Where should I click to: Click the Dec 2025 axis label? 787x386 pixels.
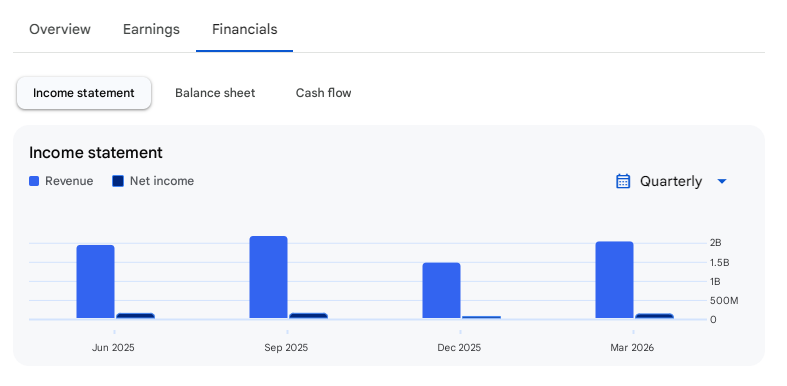[x=459, y=347]
